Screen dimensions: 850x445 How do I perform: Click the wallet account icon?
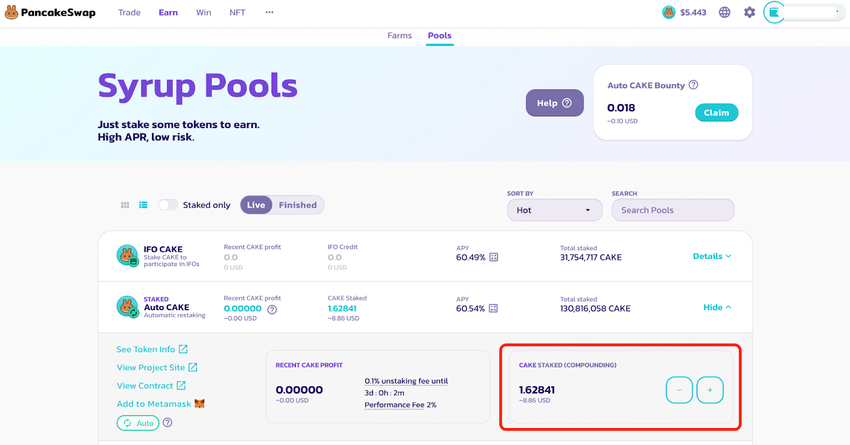coord(774,13)
